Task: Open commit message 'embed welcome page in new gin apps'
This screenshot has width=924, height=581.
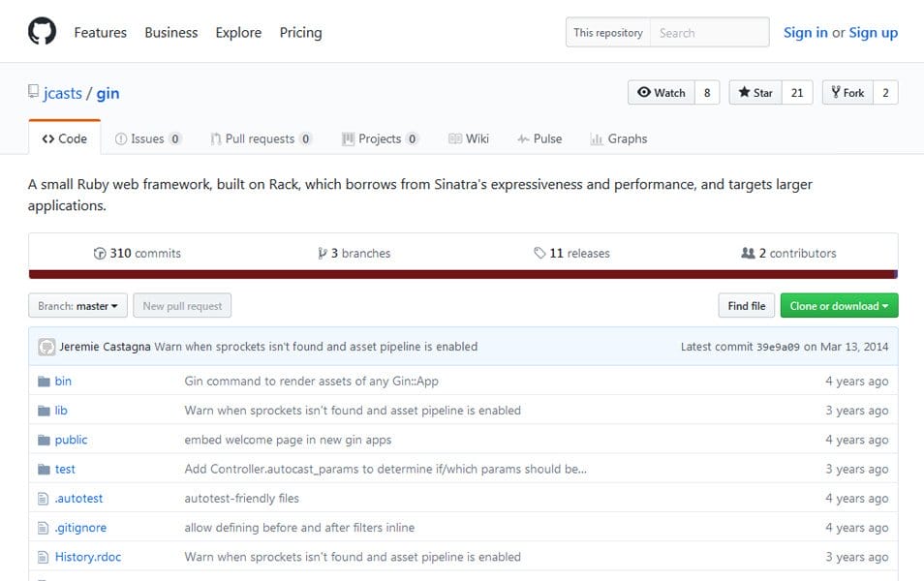Action: [288, 441]
